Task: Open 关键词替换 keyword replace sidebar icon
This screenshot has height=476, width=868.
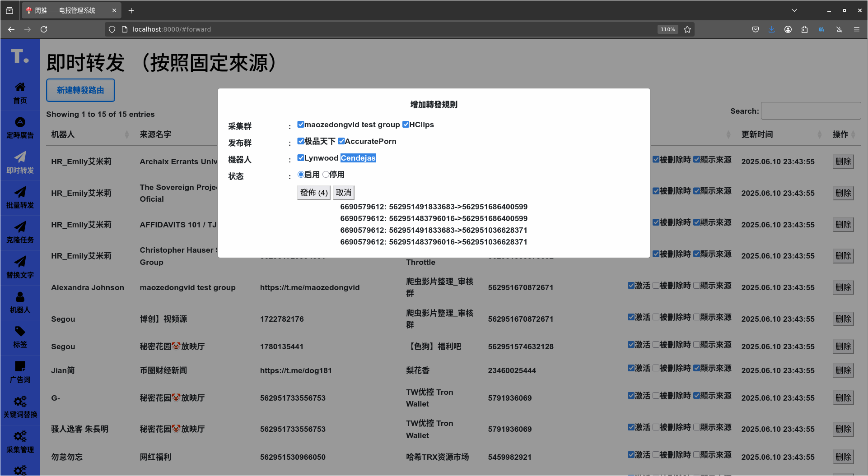Action: [20, 407]
